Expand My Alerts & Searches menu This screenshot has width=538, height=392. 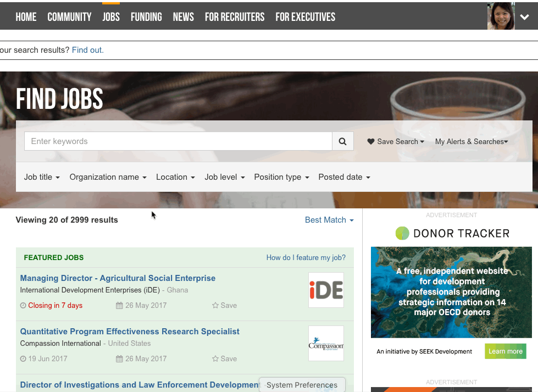coord(472,141)
